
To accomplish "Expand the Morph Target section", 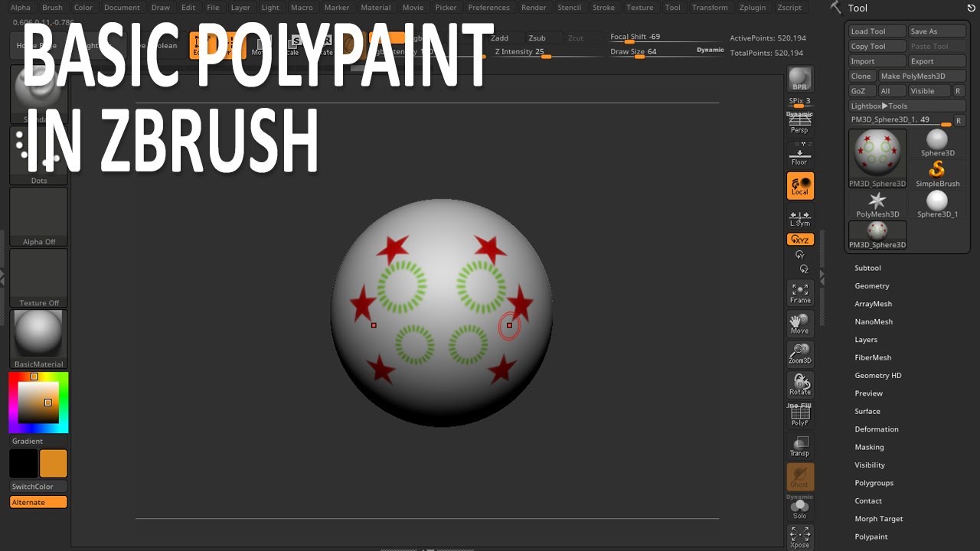I will pyautogui.click(x=879, y=519).
